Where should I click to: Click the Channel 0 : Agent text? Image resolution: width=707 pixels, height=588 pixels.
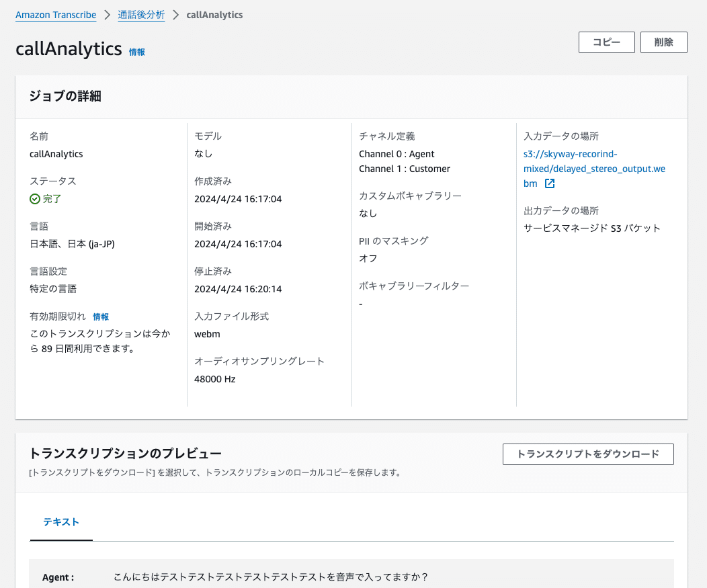click(x=397, y=154)
